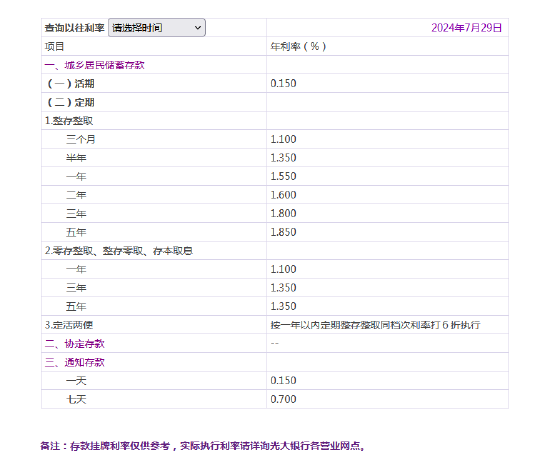The height and width of the screenshot is (470, 550).
Task: Select the 1.550 rate value
Action: (x=283, y=176)
